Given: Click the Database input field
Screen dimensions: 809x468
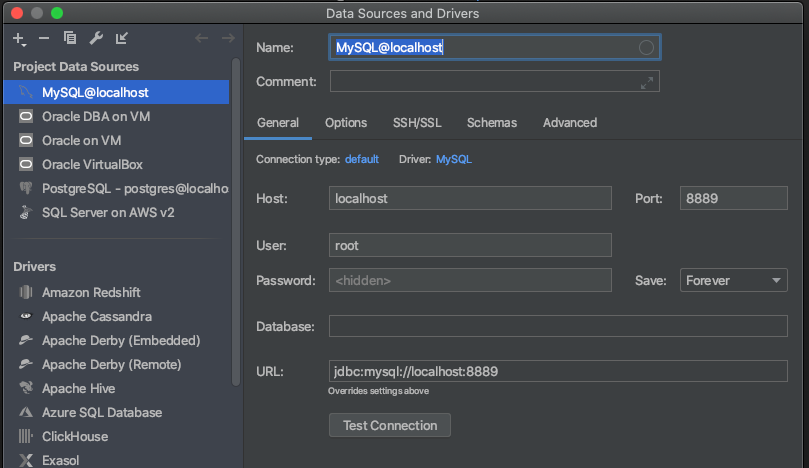Looking at the screenshot, I should click(x=557, y=326).
